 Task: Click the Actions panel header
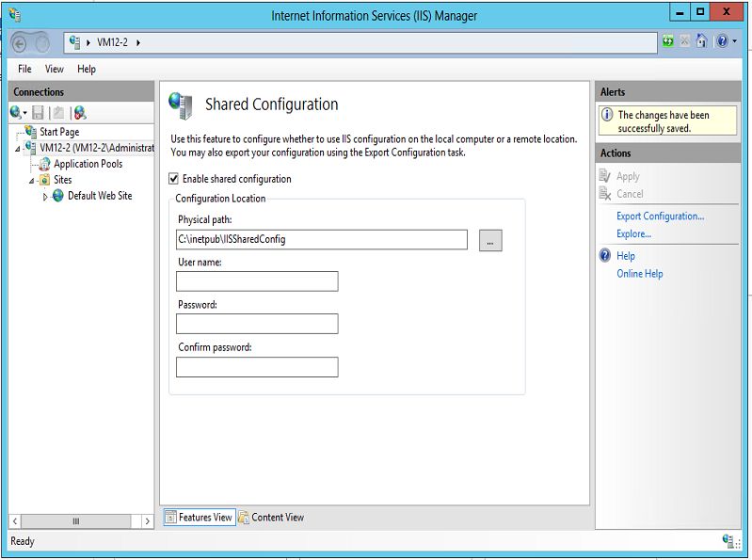point(668,153)
